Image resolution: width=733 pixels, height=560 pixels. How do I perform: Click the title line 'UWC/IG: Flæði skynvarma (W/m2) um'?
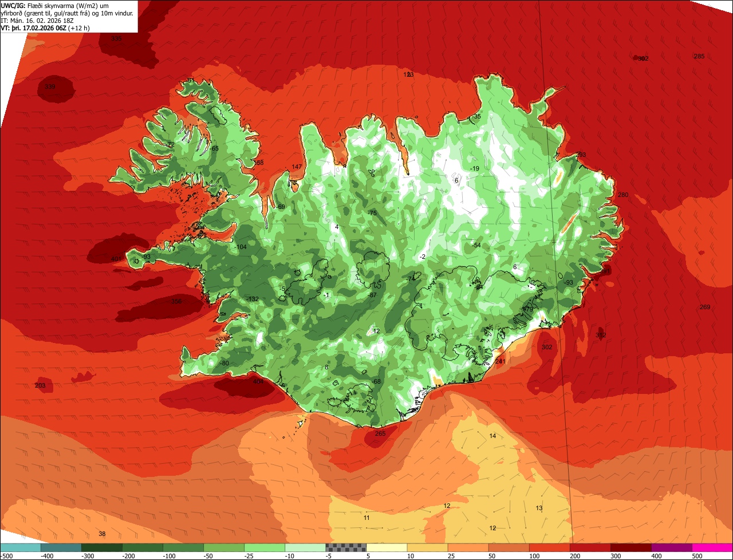(x=55, y=5)
